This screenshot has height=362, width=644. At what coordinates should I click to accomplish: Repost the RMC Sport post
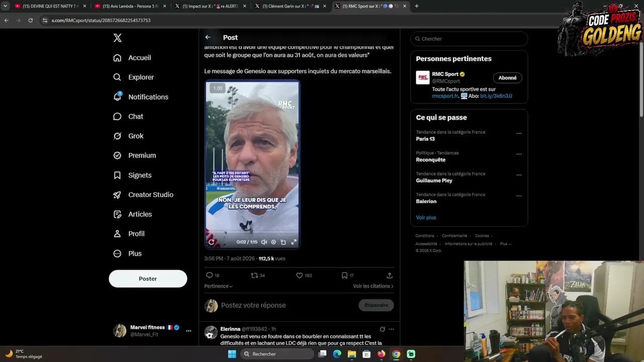(x=254, y=276)
